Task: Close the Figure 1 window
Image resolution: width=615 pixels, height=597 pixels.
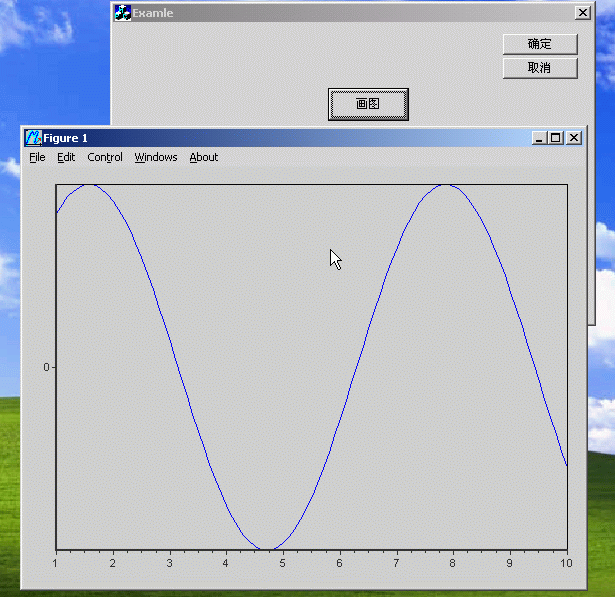Action: tap(574, 138)
